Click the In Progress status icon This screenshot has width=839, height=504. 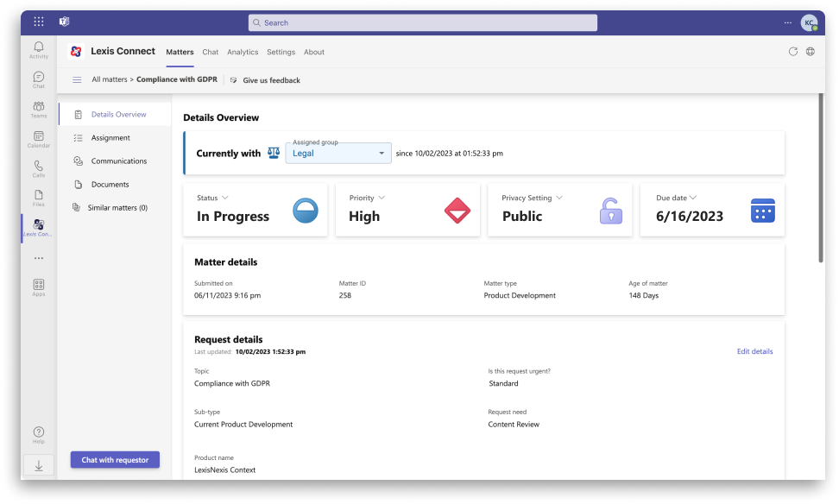point(306,211)
